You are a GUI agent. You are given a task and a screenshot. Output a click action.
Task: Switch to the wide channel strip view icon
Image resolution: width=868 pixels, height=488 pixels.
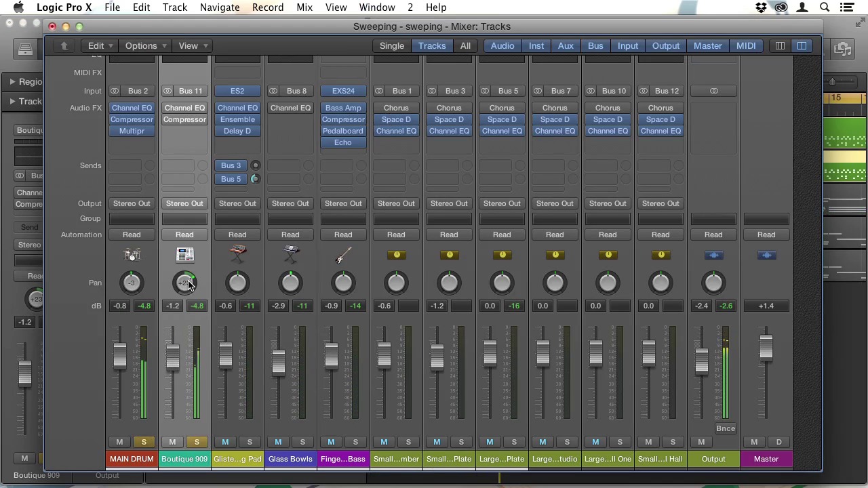click(x=802, y=46)
